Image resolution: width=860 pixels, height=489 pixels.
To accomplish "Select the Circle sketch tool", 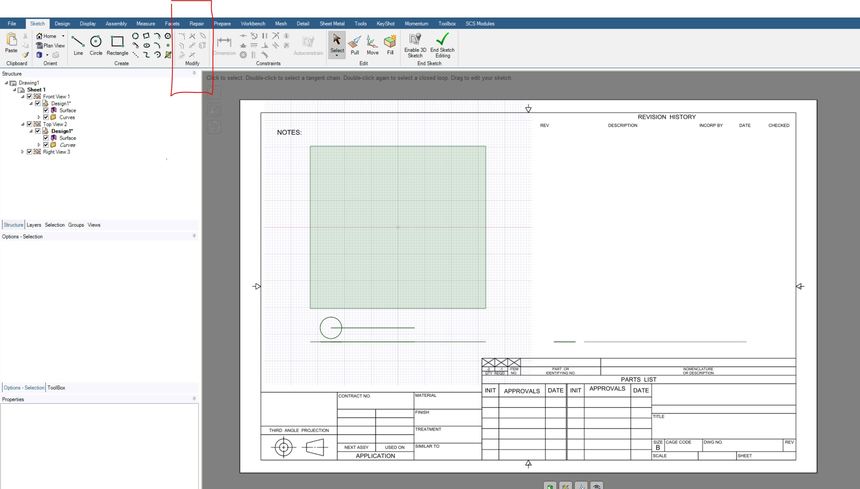I will click(x=96, y=42).
